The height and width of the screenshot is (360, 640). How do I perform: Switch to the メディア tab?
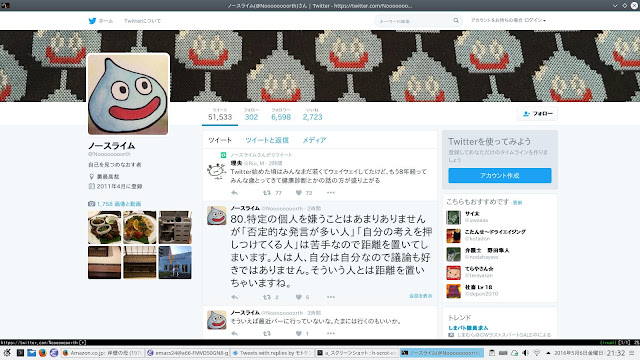pos(314,140)
